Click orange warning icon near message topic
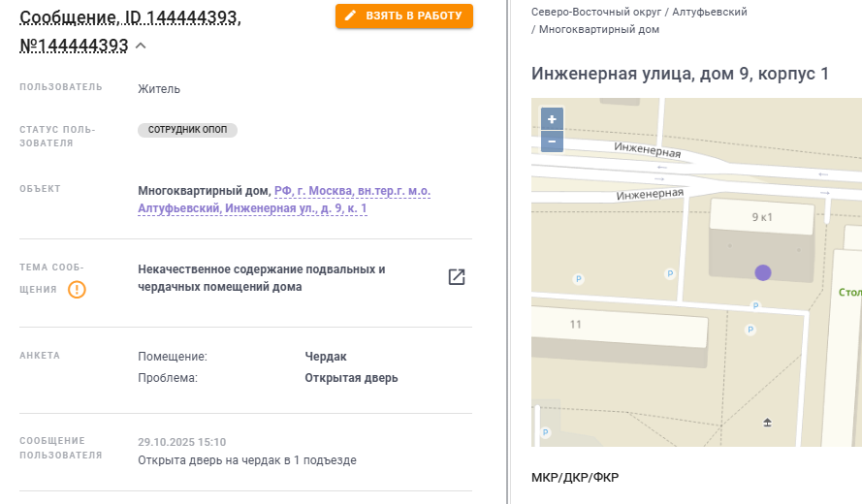 coord(77,289)
